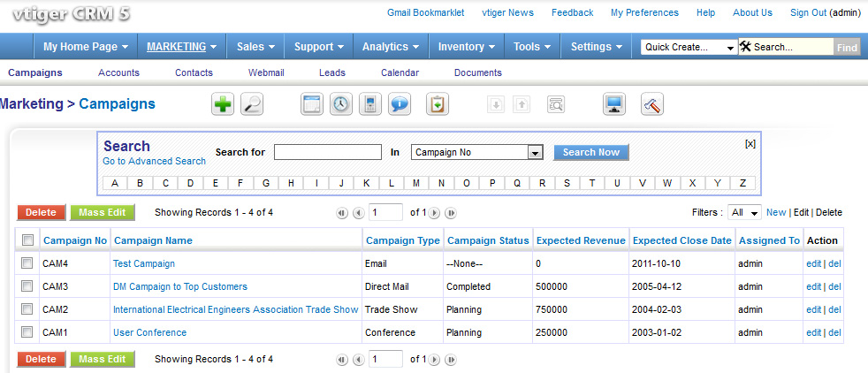The width and height of the screenshot is (868, 373).
Task: Open the world clock icon
Action: pyautogui.click(x=341, y=104)
